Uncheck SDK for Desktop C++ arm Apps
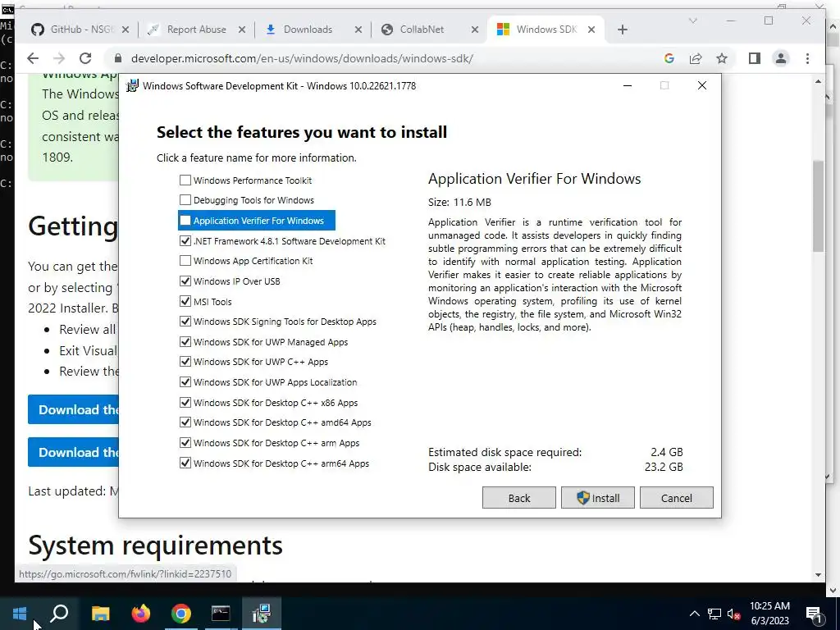 (185, 442)
